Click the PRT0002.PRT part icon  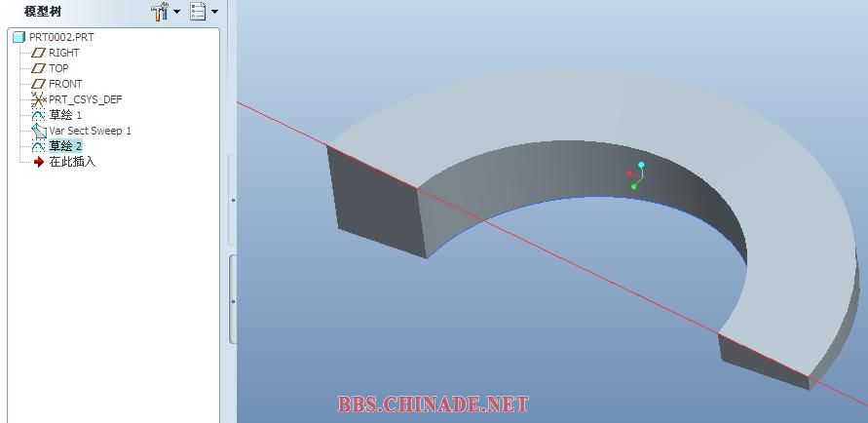19,37
